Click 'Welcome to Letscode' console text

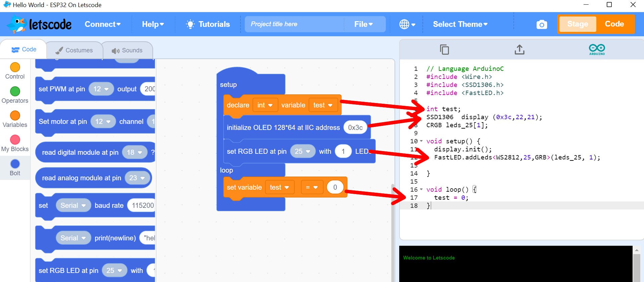[429, 258]
